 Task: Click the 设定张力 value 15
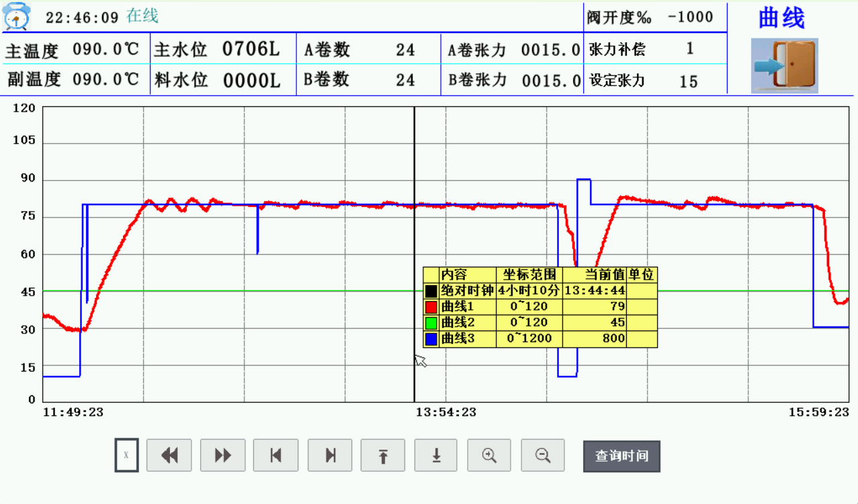(689, 82)
